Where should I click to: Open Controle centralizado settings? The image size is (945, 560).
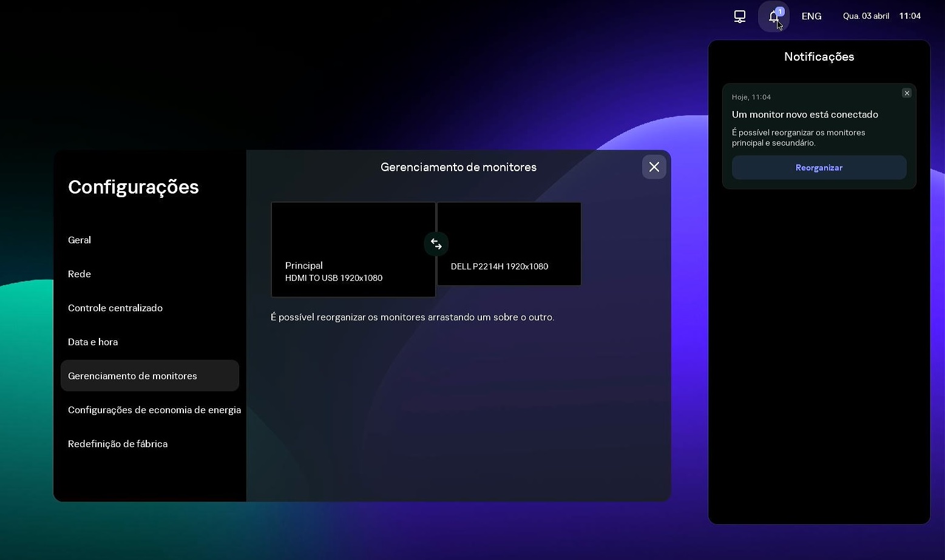tap(115, 308)
